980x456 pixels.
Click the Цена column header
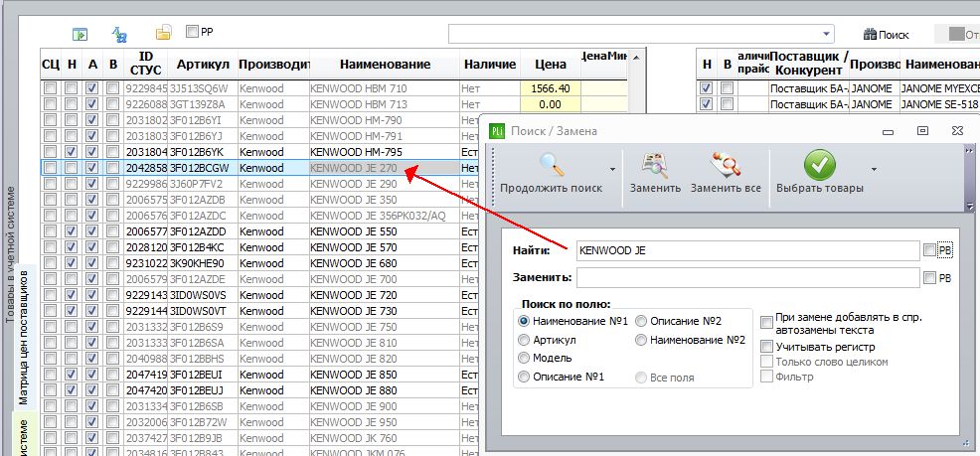tap(551, 65)
